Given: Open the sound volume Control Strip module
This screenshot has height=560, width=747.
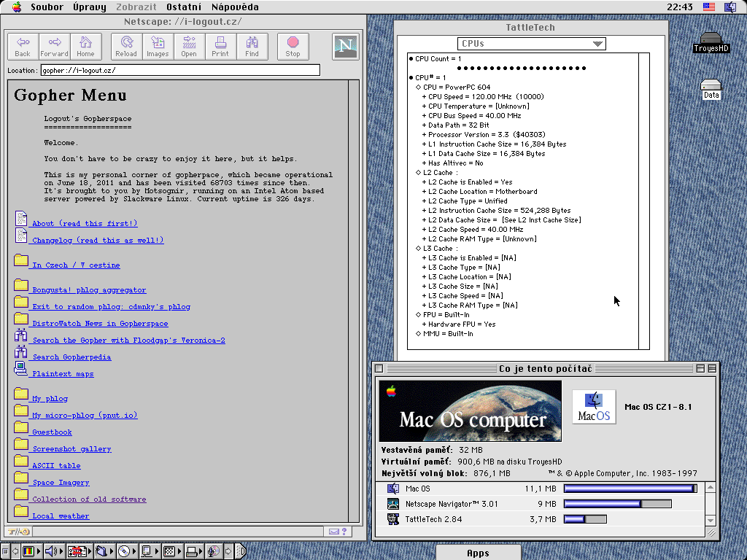Looking at the screenshot, I should 52,551.
